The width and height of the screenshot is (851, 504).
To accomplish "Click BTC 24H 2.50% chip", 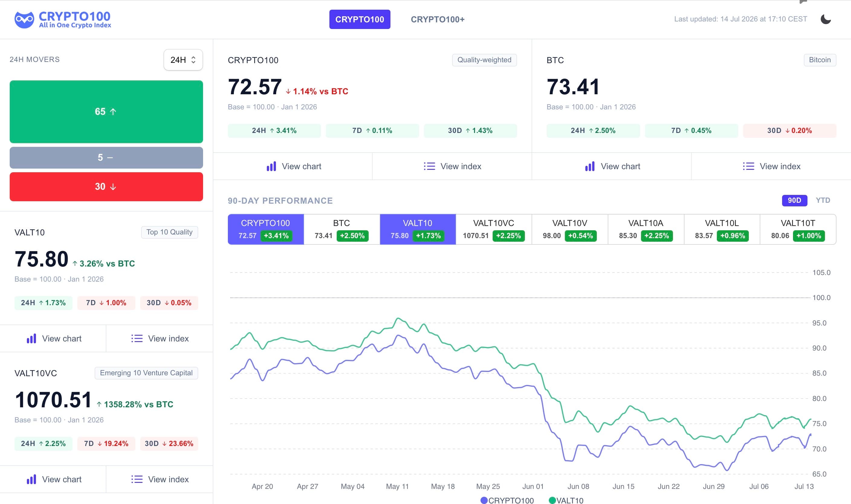I will (593, 131).
